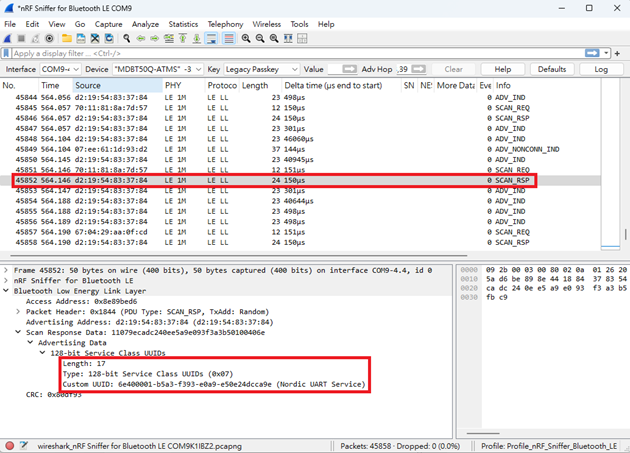Viewport: 630px width, 453px height.
Task: Collapse the Scan Response Data node
Action: pyautogui.click(x=19, y=332)
